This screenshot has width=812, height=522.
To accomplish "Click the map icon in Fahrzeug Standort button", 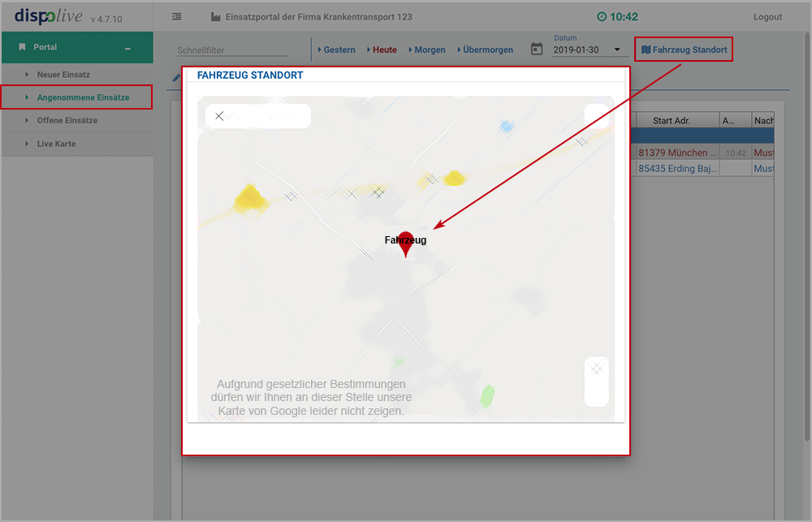I will (646, 50).
